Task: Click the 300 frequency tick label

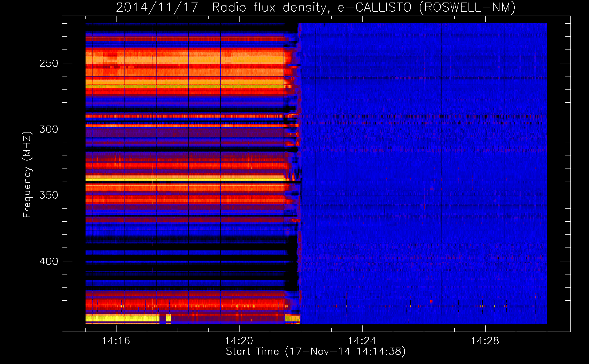Action: click(49, 129)
